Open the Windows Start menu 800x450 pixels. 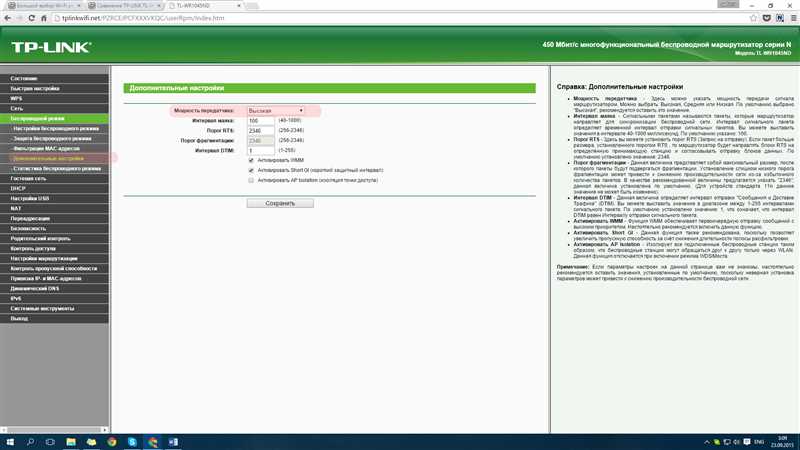point(10,442)
